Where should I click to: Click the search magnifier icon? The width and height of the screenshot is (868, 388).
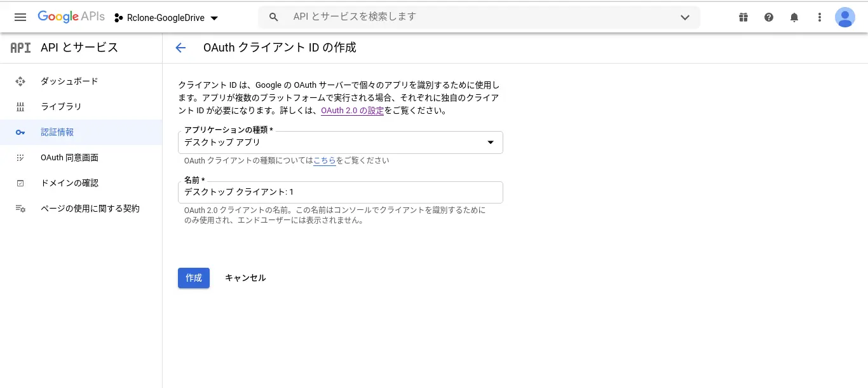coord(274,17)
